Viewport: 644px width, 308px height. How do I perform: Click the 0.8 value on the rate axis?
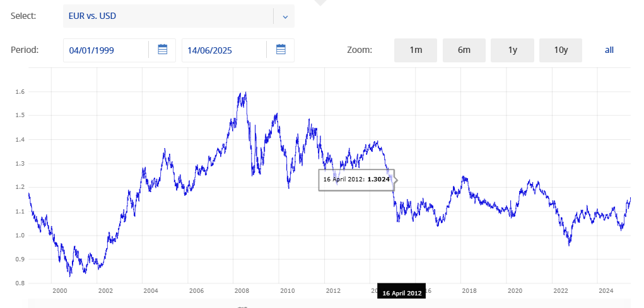coord(21,283)
